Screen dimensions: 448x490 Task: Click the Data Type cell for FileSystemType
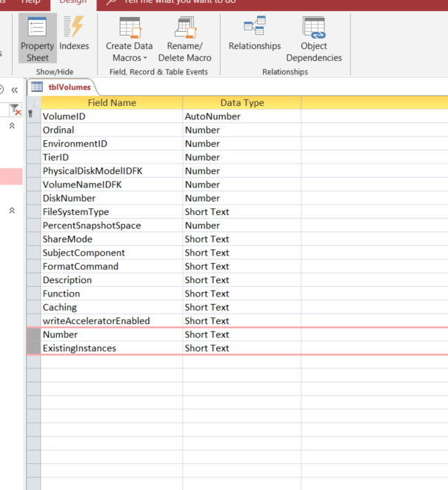coord(241,212)
